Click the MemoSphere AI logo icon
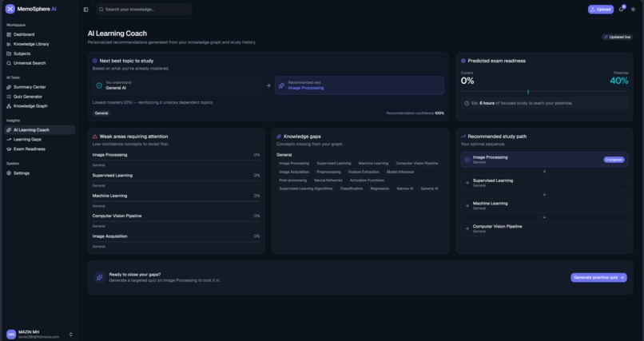Screen dimensions: 644x341 pyautogui.click(x=10, y=9)
